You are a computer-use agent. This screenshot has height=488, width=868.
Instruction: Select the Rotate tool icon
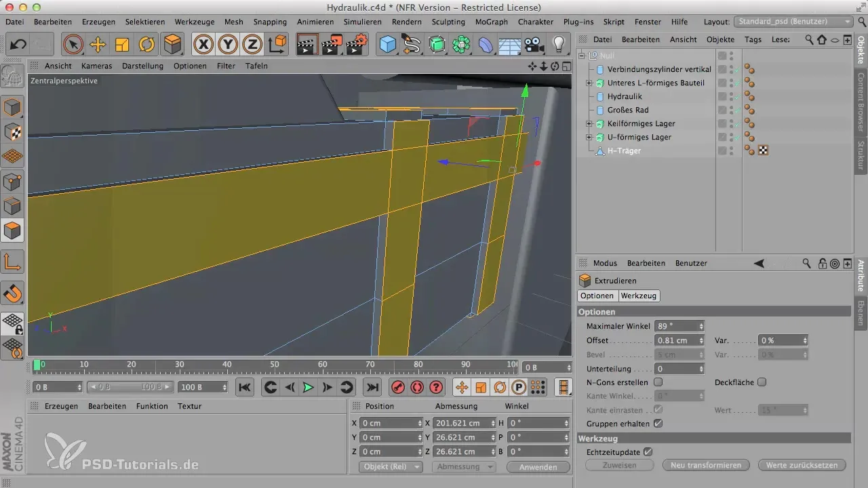coord(146,45)
